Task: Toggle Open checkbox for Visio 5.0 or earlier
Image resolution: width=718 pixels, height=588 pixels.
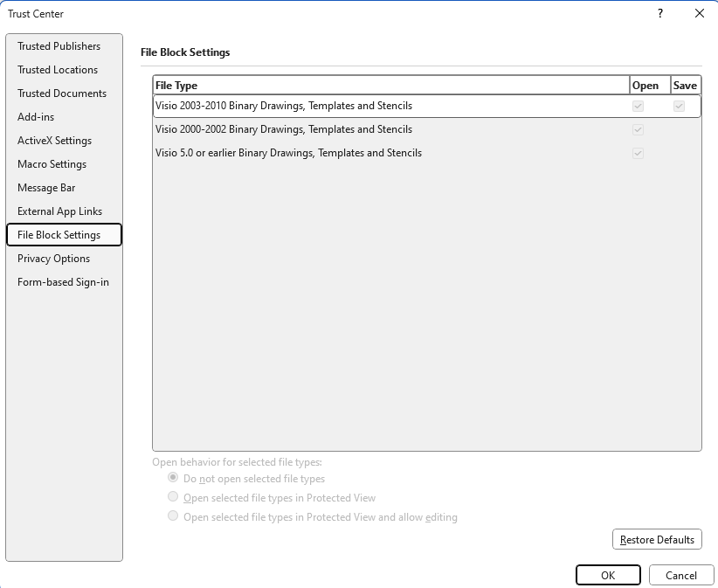Action: click(638, 153)
